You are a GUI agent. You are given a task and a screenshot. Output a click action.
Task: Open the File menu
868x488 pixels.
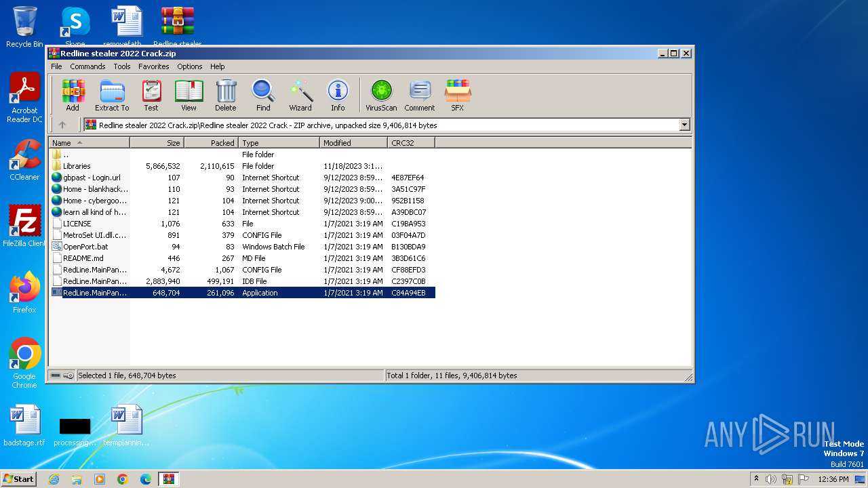pyautogui.click(x=56, y=66)
